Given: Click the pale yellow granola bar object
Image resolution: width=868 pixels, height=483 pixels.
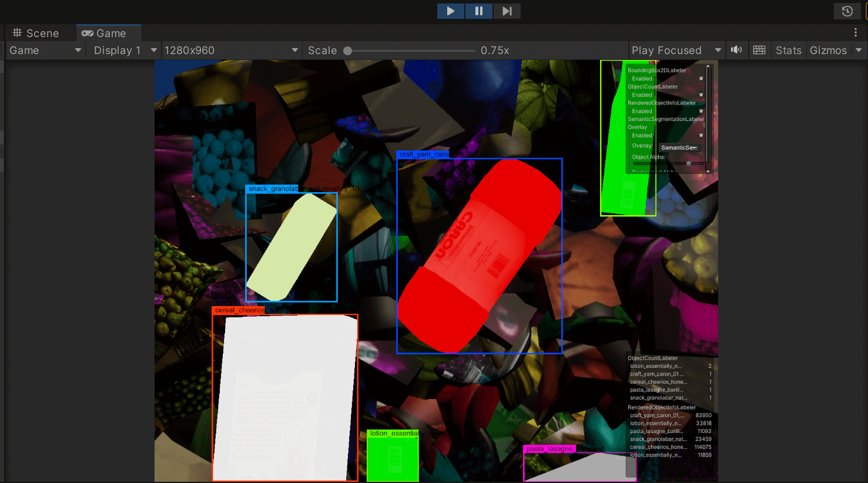Looking at the screenshot, I should click(292, 247).
